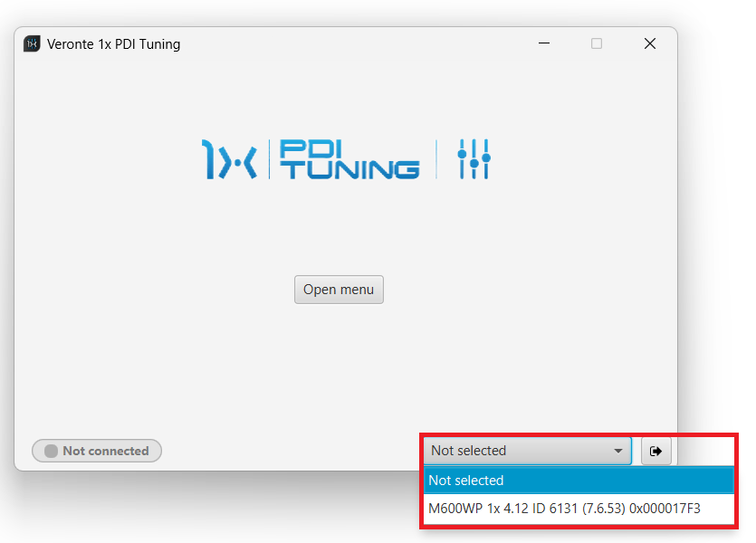Image resolution: width=756 pixels, height=543 pixels.
Task: Choose the highlighted Not selected list option
Action: point(578,481)
